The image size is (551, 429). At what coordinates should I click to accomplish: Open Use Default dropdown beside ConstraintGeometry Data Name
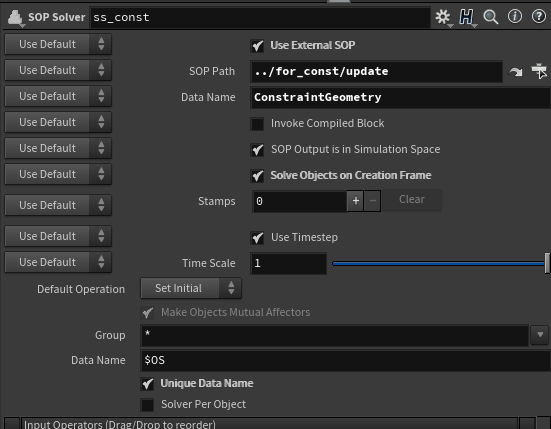[58, 96]
